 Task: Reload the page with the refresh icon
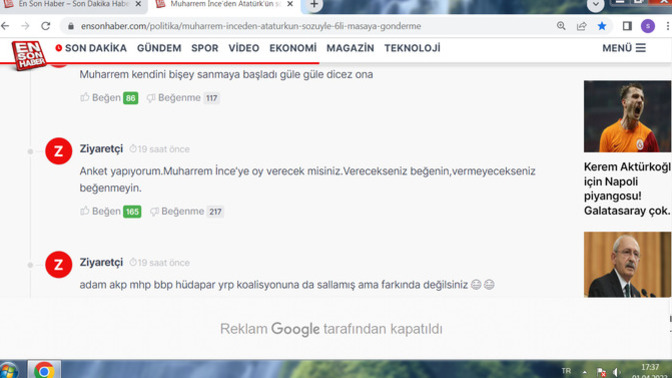pos(46,26)
